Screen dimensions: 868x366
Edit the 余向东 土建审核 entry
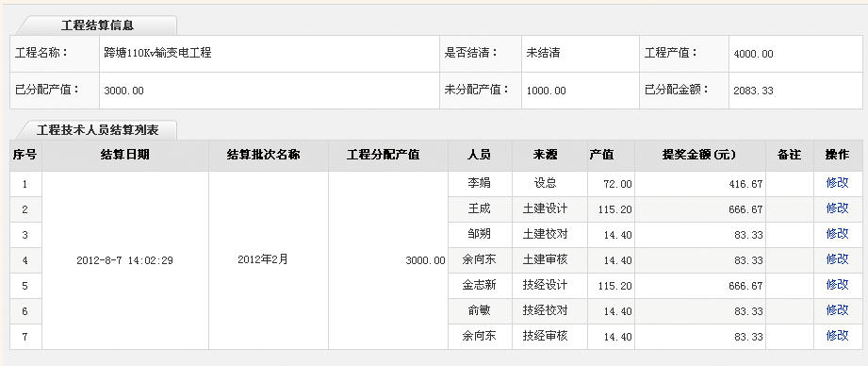point(837,259)
